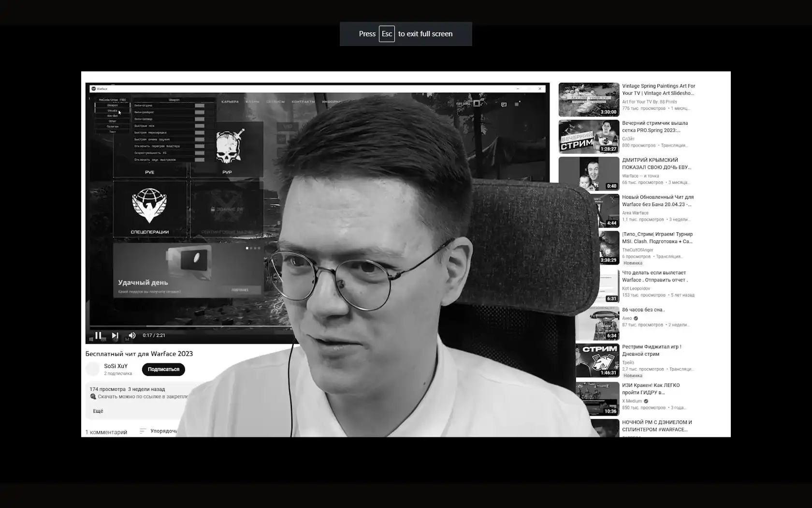
Task: Open the КОНТРАКТЫ game menu
Action: (x=303, y=102)
